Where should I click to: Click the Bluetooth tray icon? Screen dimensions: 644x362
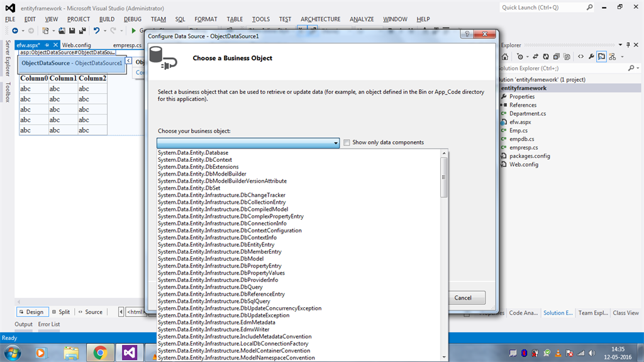524,353
